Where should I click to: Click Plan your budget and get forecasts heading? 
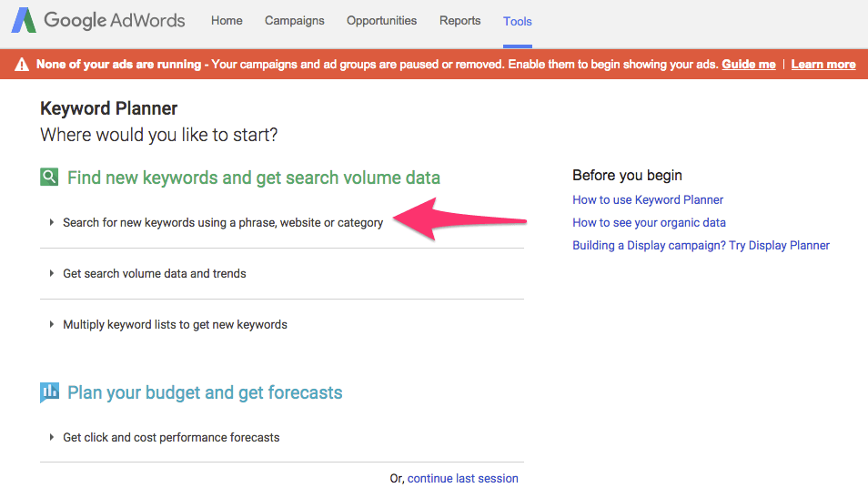click(x=205, y=392)
